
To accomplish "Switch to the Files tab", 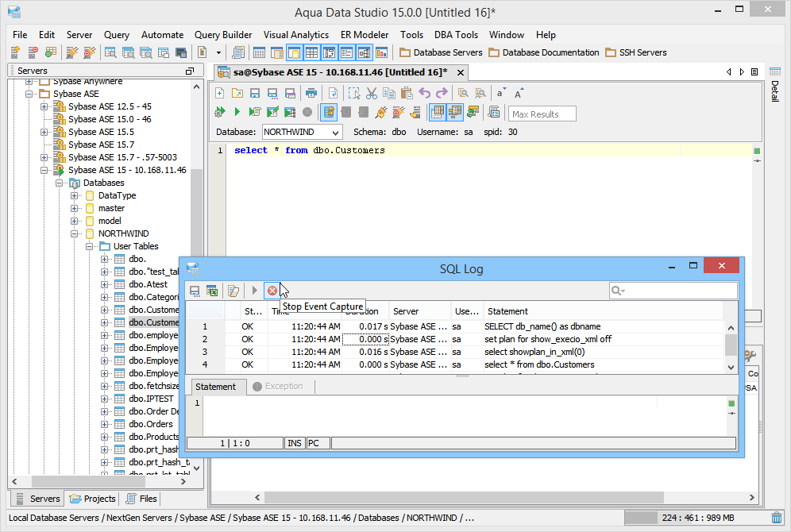I will (141, 499).
